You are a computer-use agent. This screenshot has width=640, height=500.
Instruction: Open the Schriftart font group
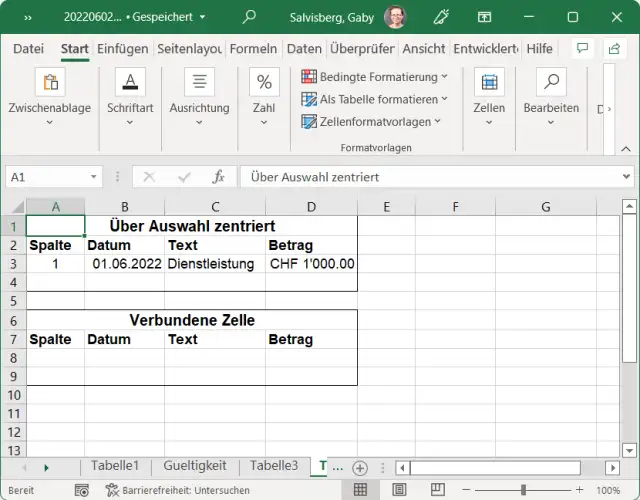130,93
